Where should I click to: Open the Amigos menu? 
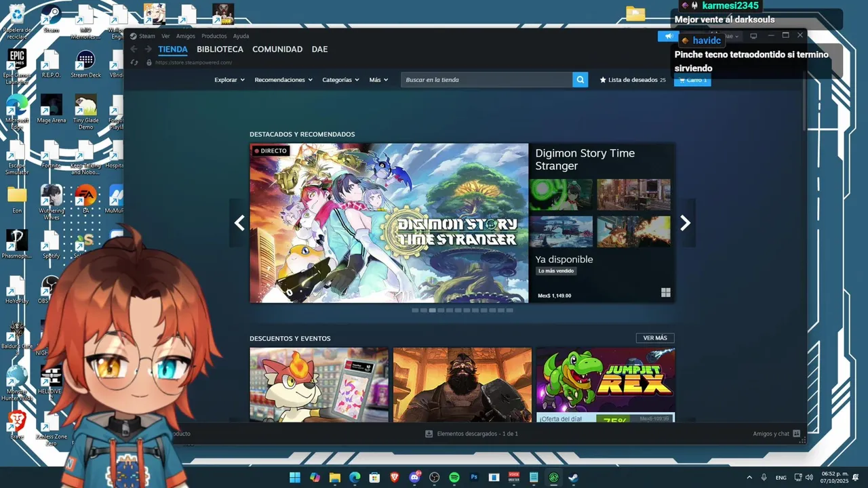(186, 36)
